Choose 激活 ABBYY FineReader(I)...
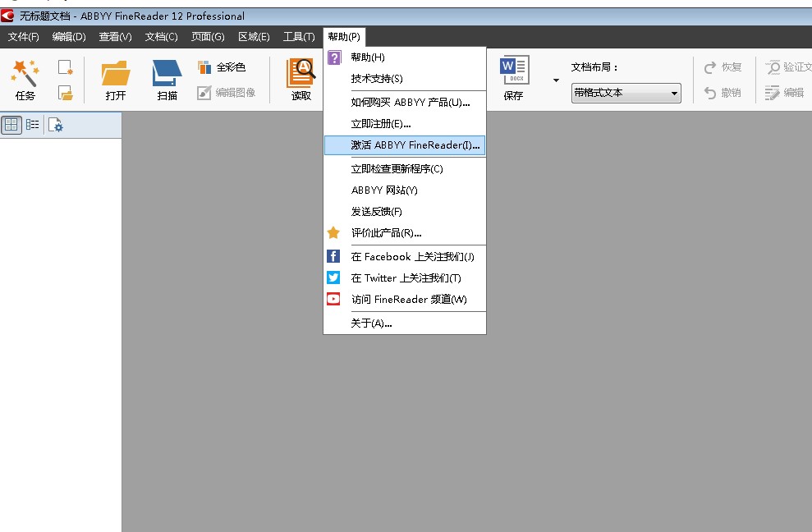This screenshot has height=532, width=812. click(405, 145)
